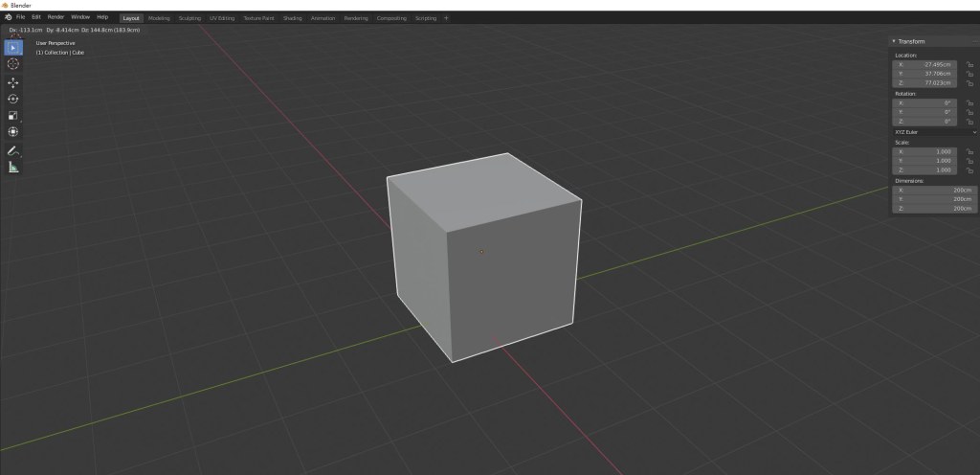
Task: Choose the Scale tool
Action: pyautogui.click(x=13, y=116)
